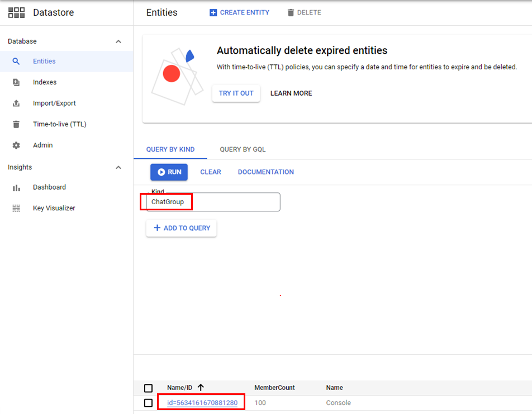Open the Key Visualizer tool
The width and height of the screenshot is (532, 414).
pos(53,208)
